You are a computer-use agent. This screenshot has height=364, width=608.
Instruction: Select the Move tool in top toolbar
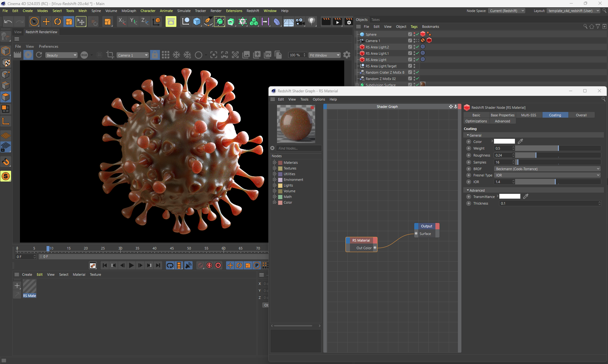pos(46,22)
